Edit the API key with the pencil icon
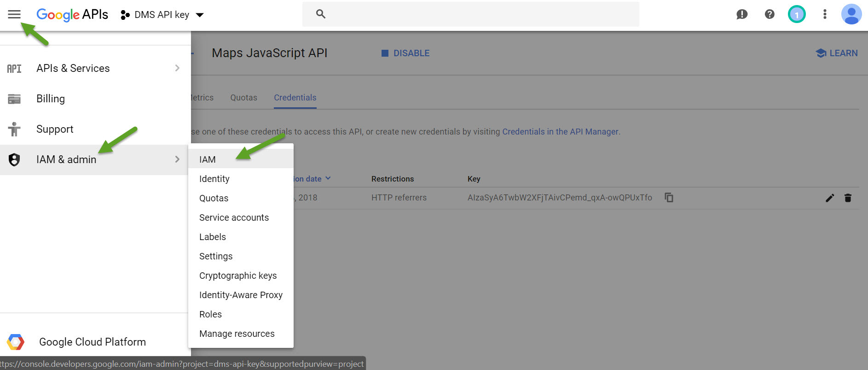This screenshot has height=370, width=868. [x=830, y=198]
